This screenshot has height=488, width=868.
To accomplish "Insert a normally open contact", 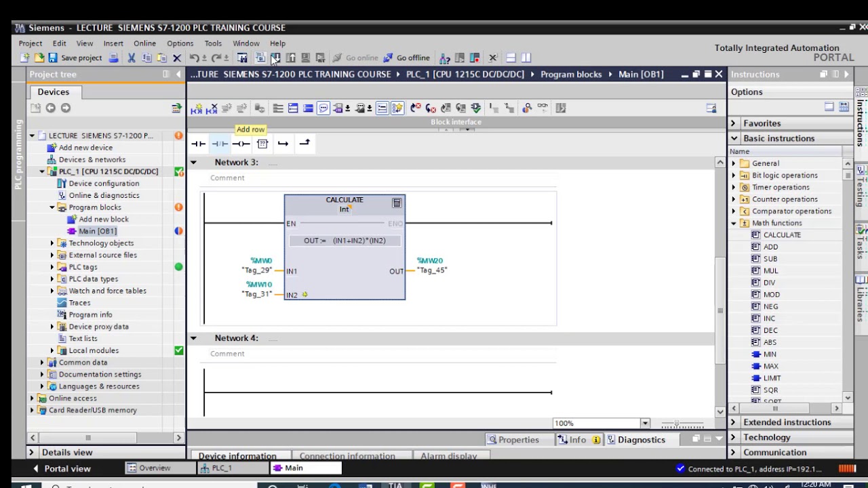I will [198, 144].
